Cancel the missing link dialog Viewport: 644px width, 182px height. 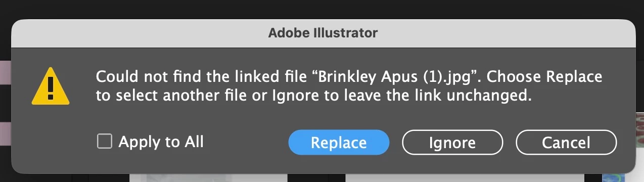pos(566,143)
